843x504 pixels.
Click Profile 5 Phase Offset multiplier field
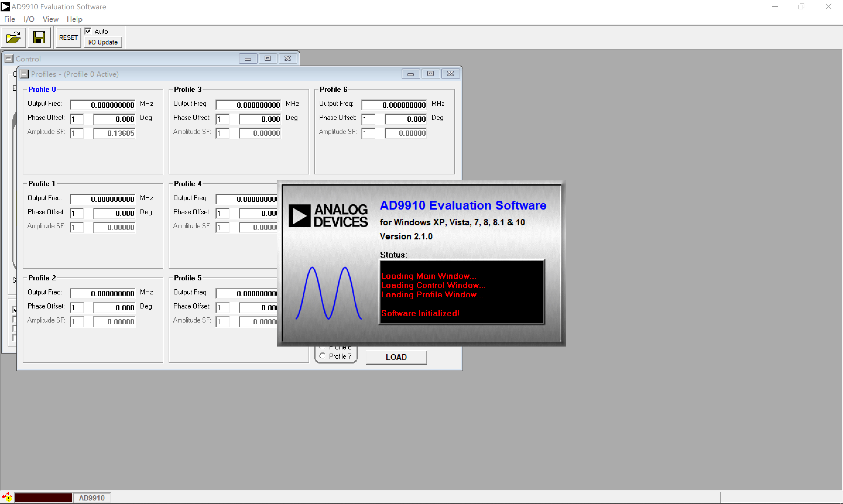(x=222, y=307)
